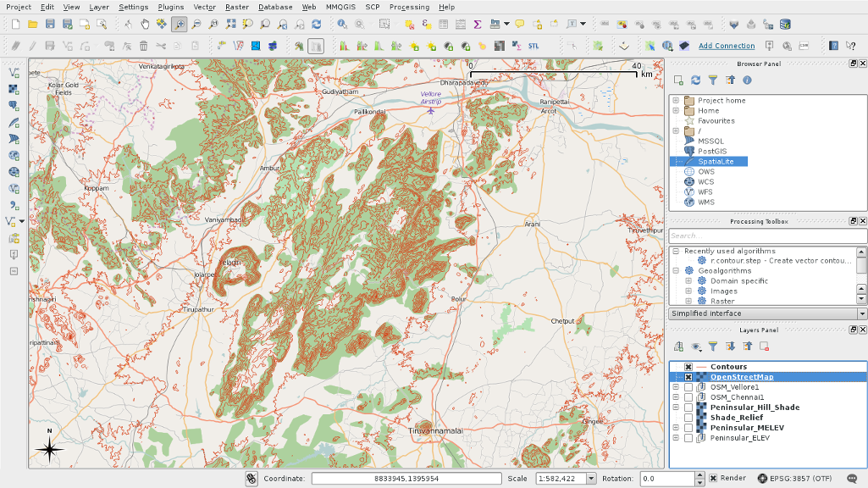Enable the Shade_Relief layer checkbox
This screenshot has width=868, height=488.
688,418
